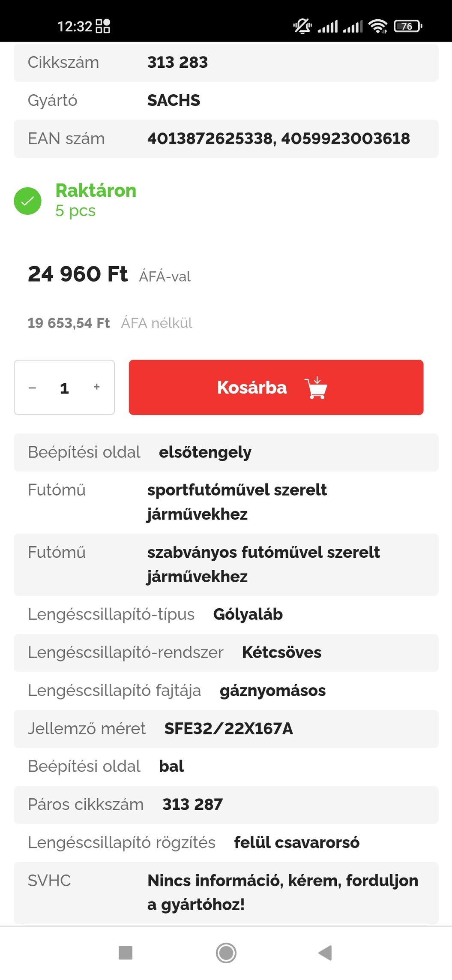Tap paired part number 313 287

[x=192, y=804]
